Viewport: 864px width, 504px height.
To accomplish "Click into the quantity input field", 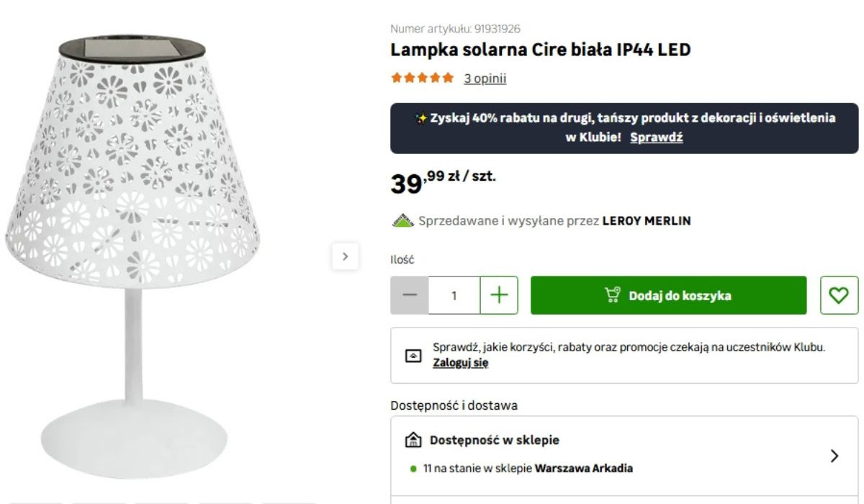I will 454,295.
